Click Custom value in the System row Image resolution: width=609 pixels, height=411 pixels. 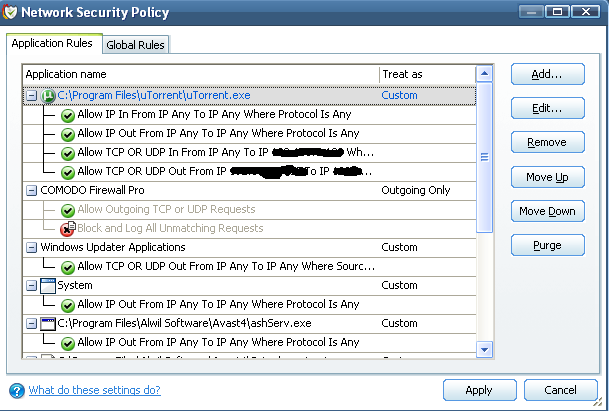(x=399, y=286)
